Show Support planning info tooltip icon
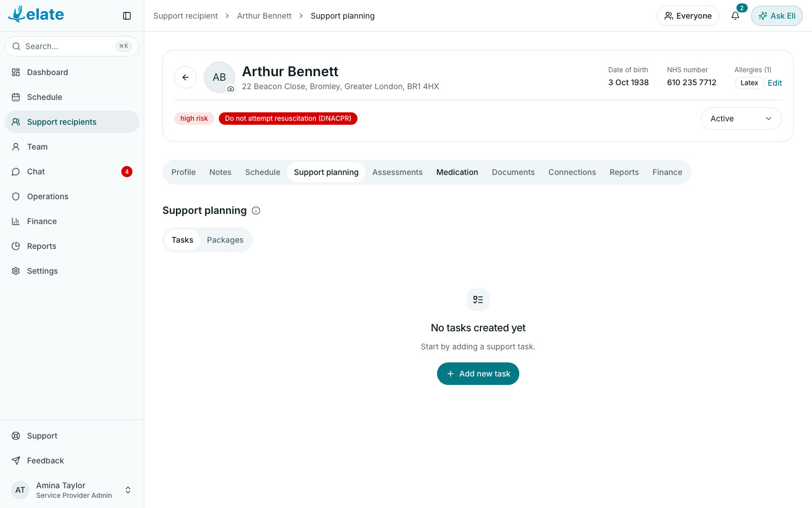Screen dimensions: 812x508 [256, 211]
